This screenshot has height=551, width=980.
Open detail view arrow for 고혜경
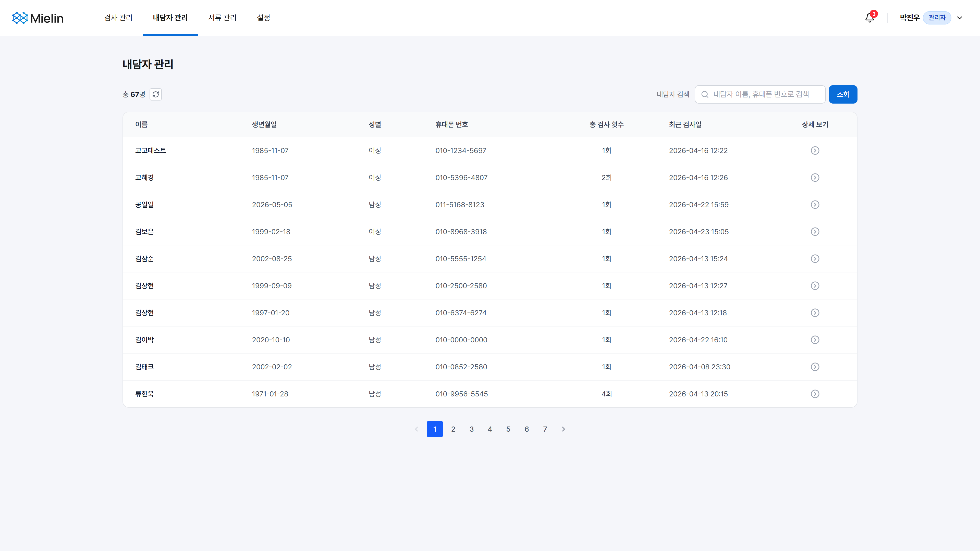[815, 178]
